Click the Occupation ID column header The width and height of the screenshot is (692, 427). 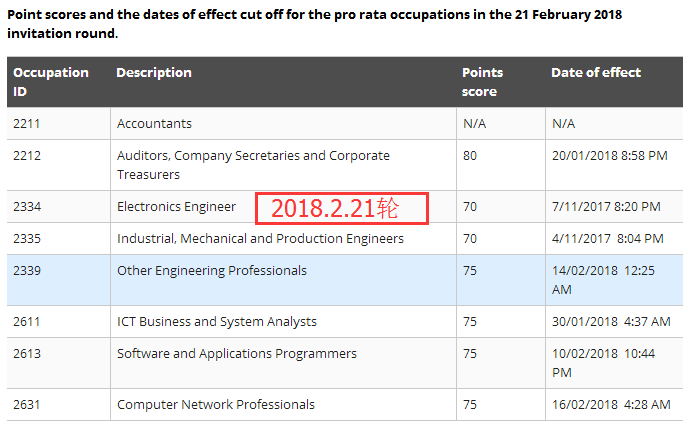51,81
